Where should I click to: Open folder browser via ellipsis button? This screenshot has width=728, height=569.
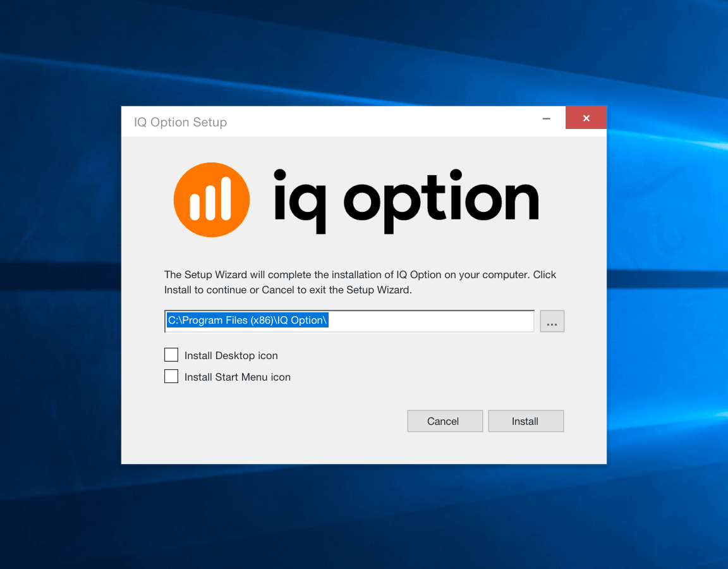tap(552, 321)
